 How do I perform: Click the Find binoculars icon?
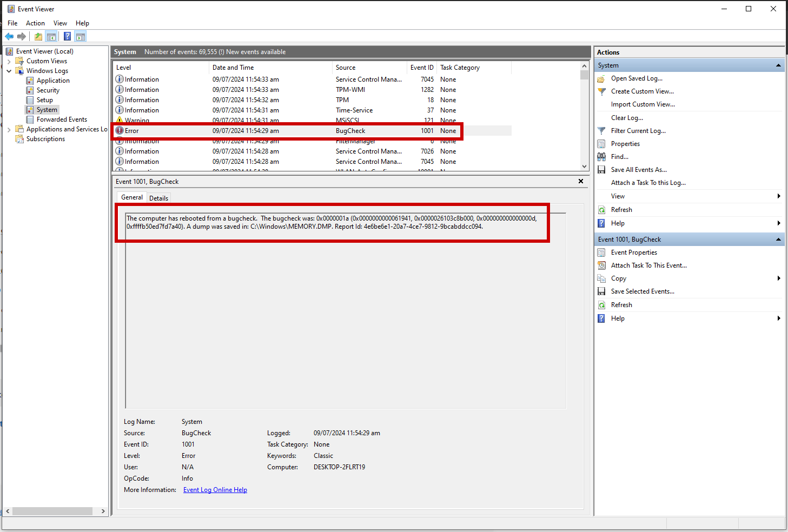[601, 157]
